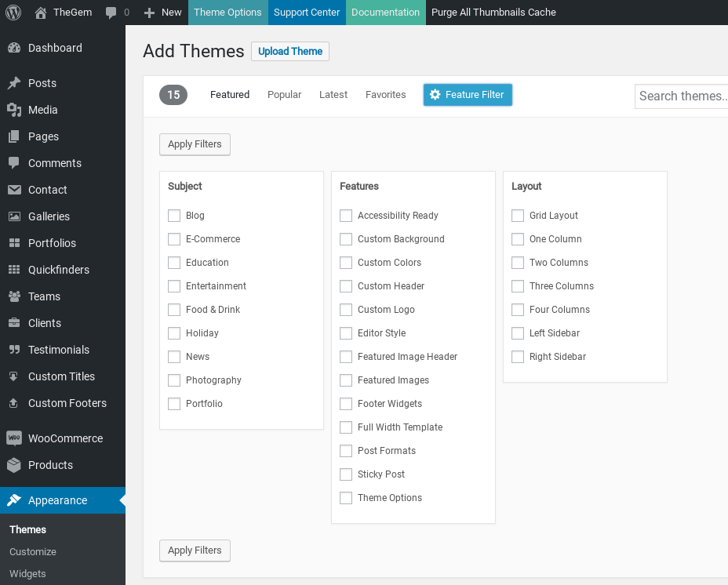Check the Custom Logo feature
Viewport: 728px width, 585px height.
(346, 310)
